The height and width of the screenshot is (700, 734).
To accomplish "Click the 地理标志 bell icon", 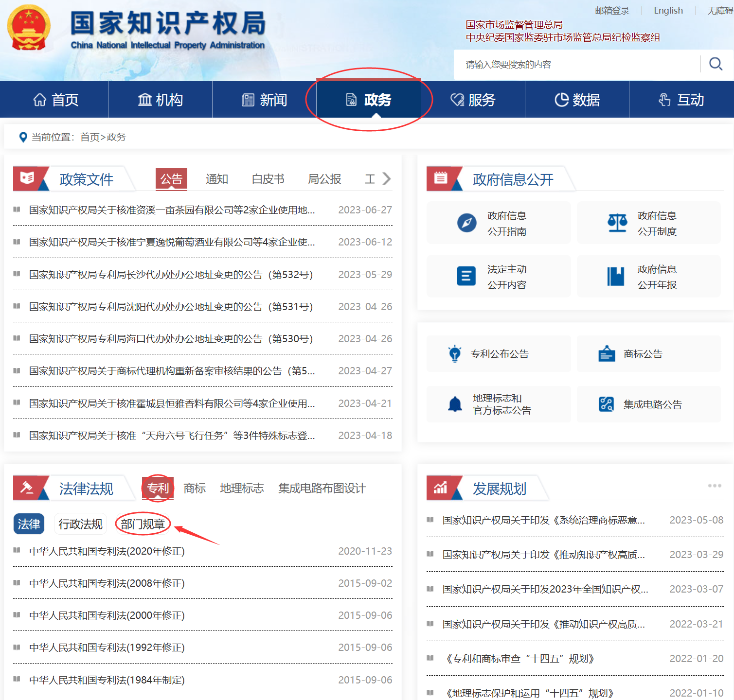I will point(455,404).
